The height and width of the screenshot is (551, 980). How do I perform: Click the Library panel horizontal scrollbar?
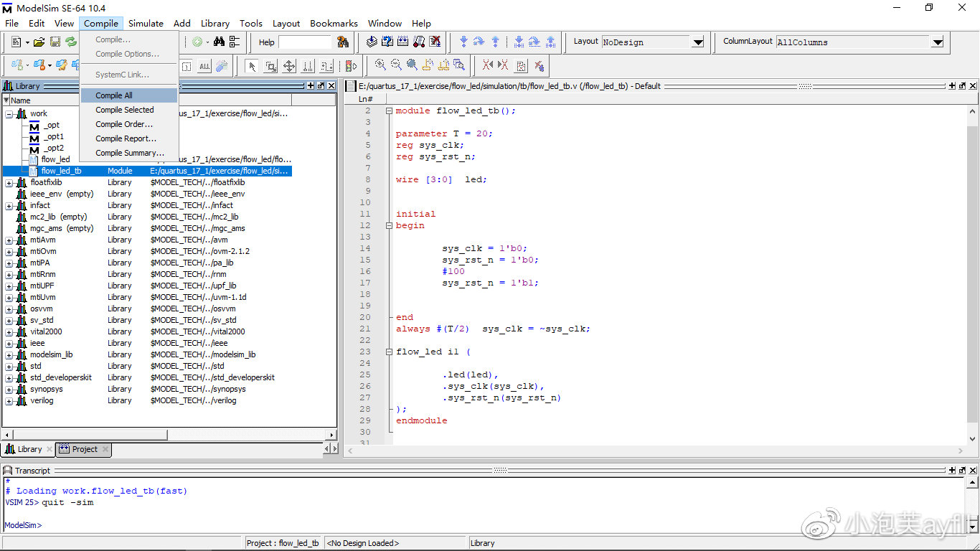[169, 435]
